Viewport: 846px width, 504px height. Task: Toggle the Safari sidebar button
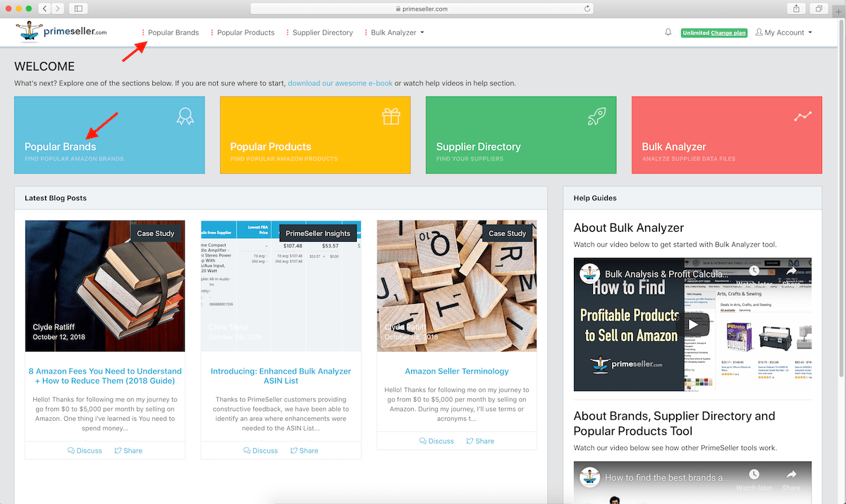[x=78, y=8]
